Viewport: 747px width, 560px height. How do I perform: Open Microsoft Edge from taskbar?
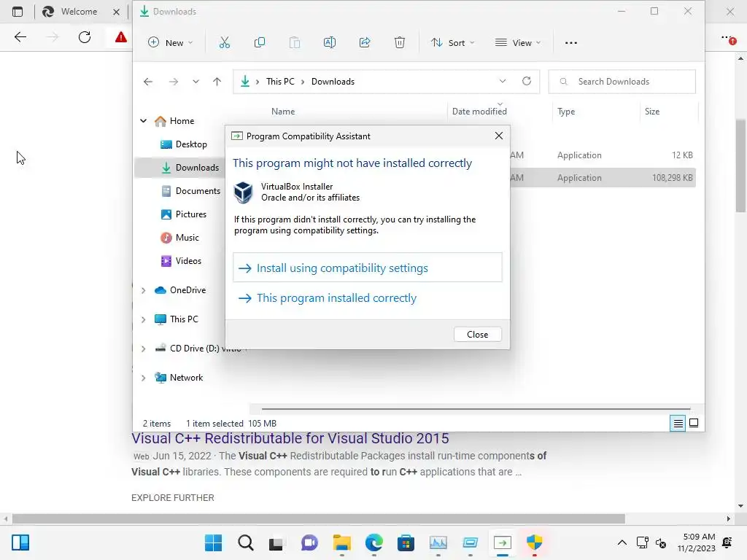point(374,542)
